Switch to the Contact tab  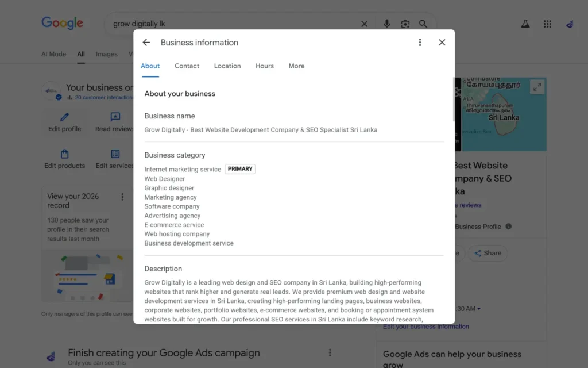187,66
